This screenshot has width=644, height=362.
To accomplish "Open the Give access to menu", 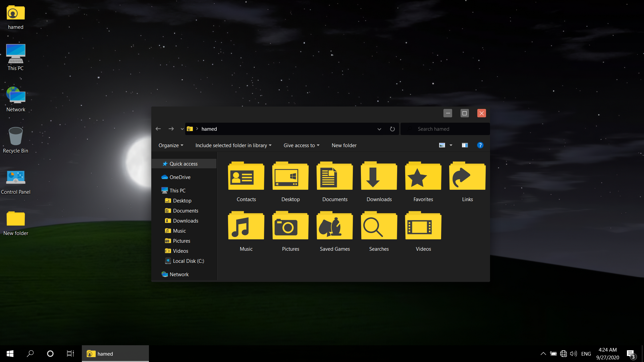I will pyautogui.click(x=301, y=145).
